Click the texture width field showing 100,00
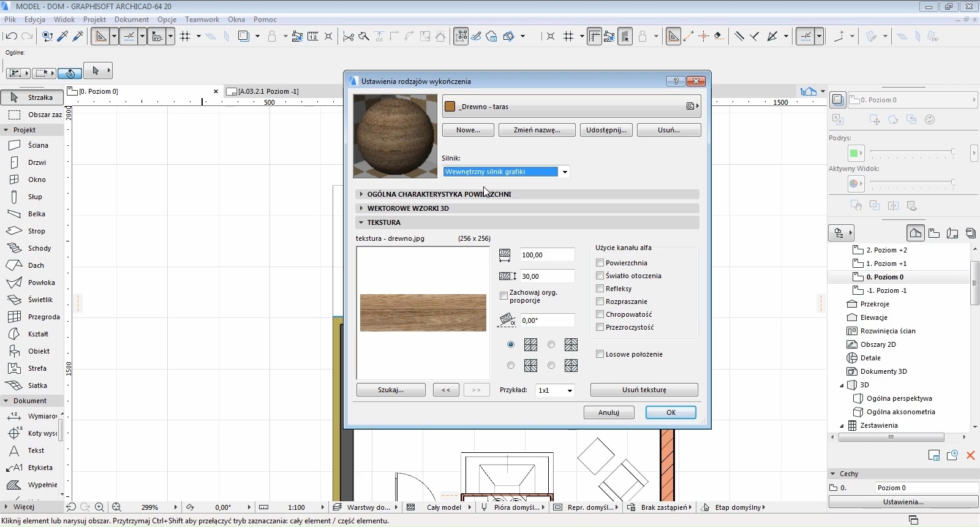 click(547, 255)
